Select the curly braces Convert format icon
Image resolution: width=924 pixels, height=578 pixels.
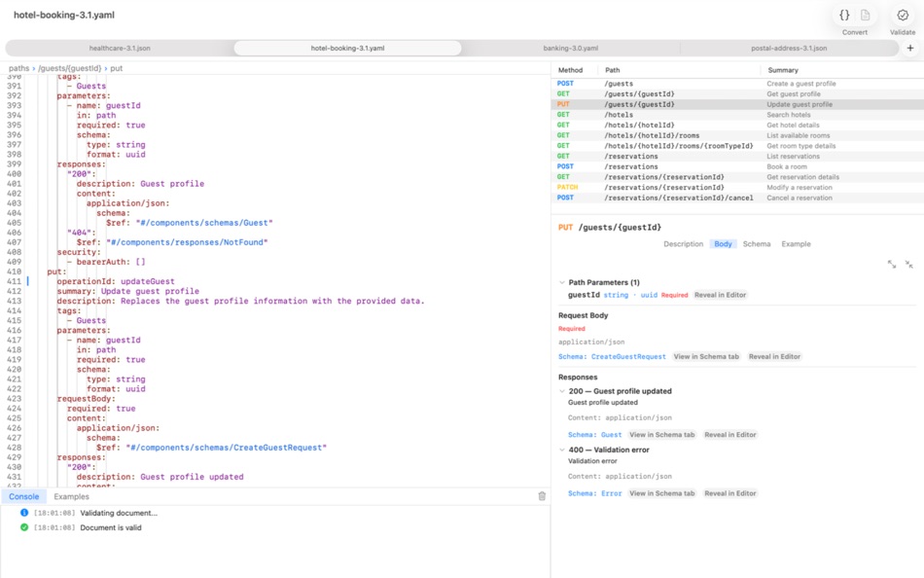(x=845, y=16)
